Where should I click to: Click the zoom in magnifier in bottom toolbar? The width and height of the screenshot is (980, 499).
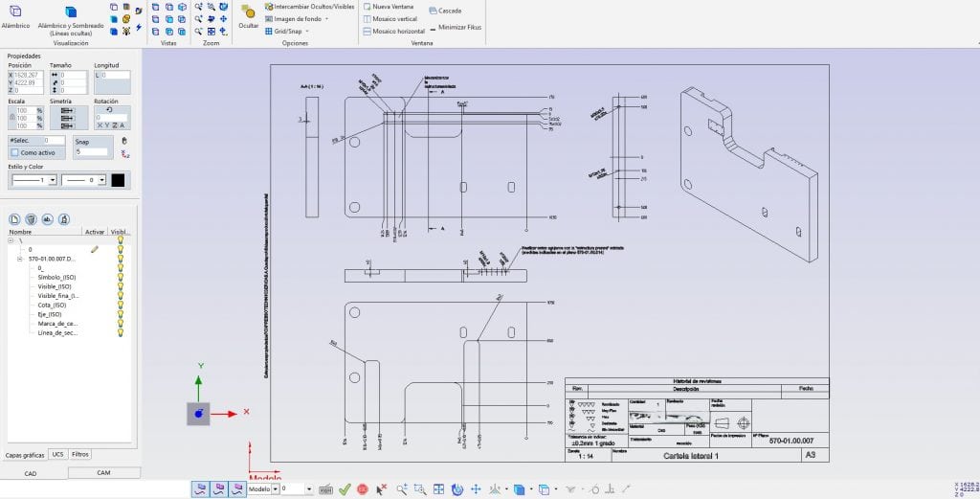401,489
